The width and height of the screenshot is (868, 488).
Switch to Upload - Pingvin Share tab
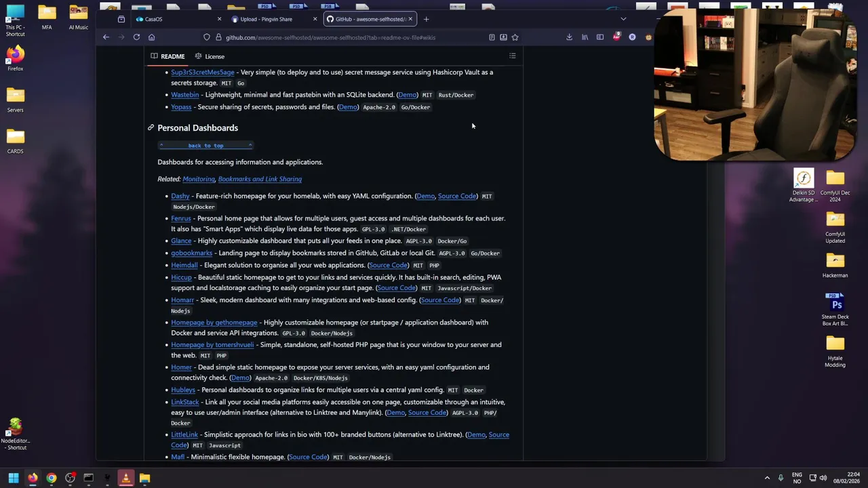coord(273,19)
